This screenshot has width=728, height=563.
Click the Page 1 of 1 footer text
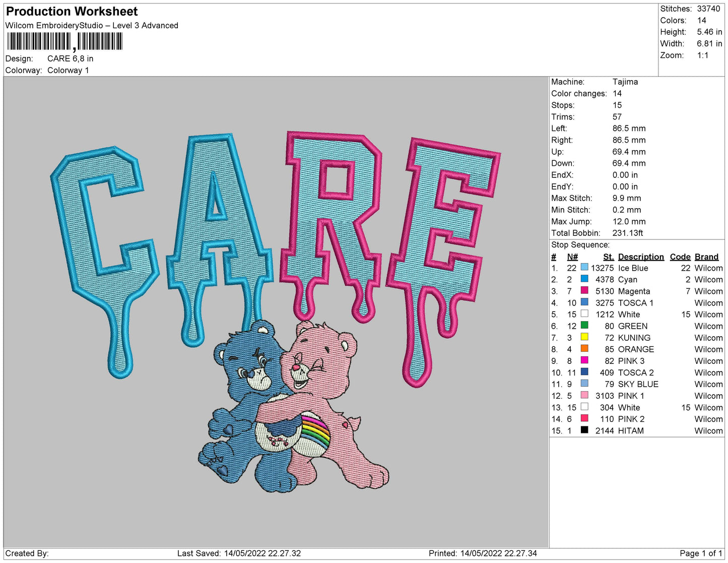coord(700,553)
